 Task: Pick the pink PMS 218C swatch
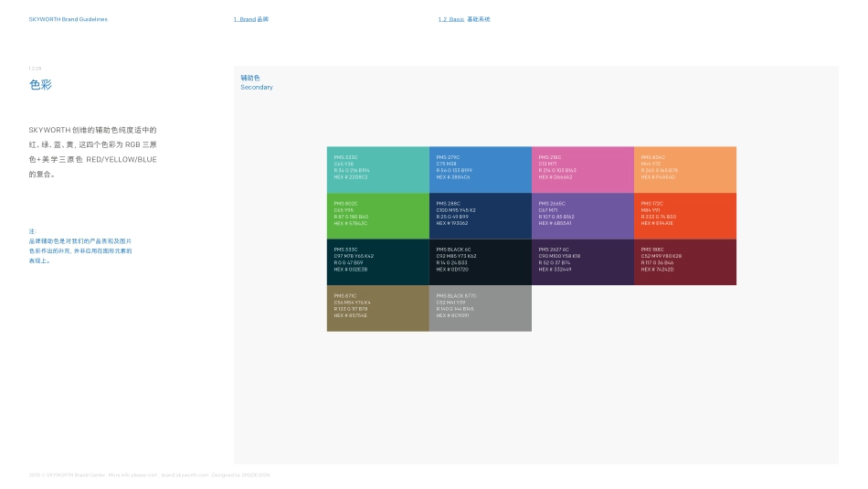(582, 169)
